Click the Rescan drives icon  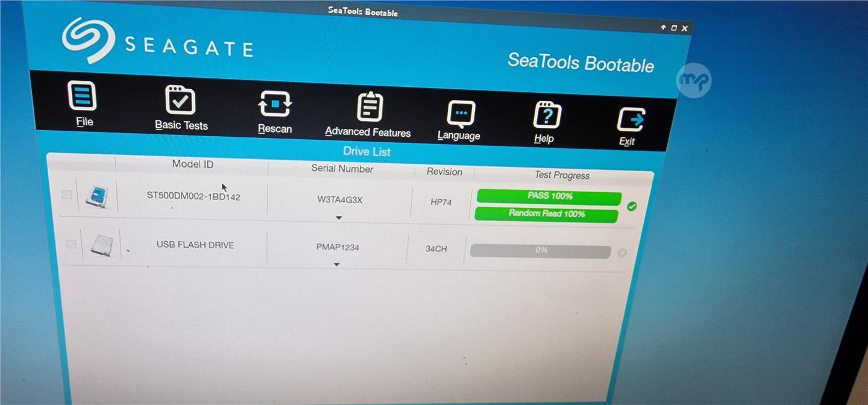[275, 104]
